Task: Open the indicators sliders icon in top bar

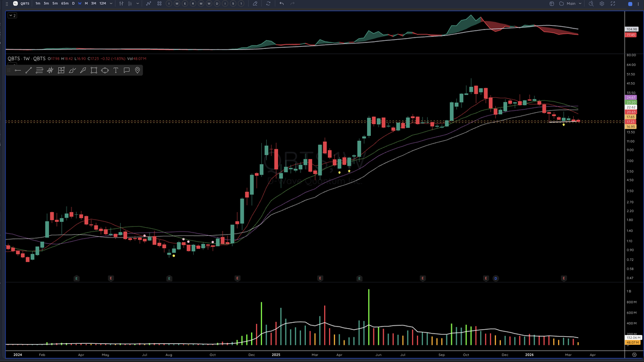Action: [121, 4]
